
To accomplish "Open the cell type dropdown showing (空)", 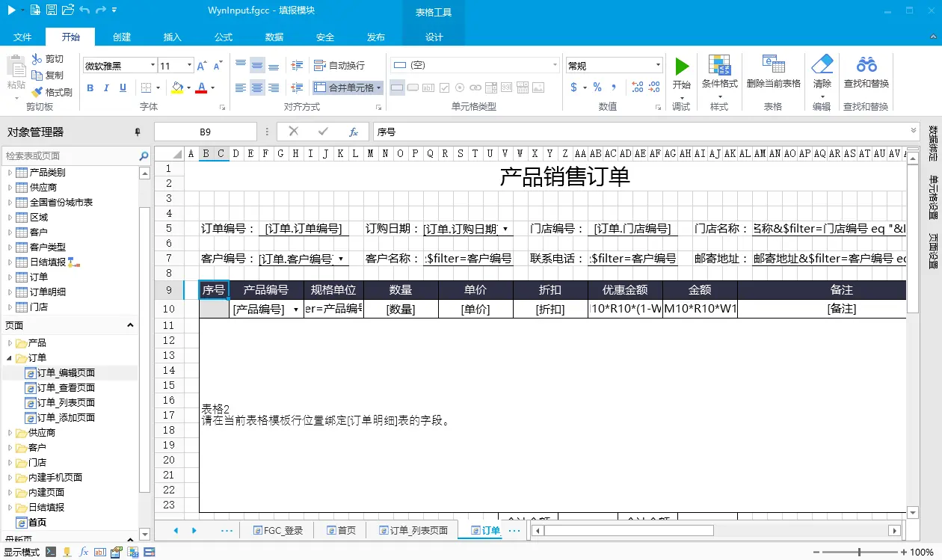I will click(555, 65).
